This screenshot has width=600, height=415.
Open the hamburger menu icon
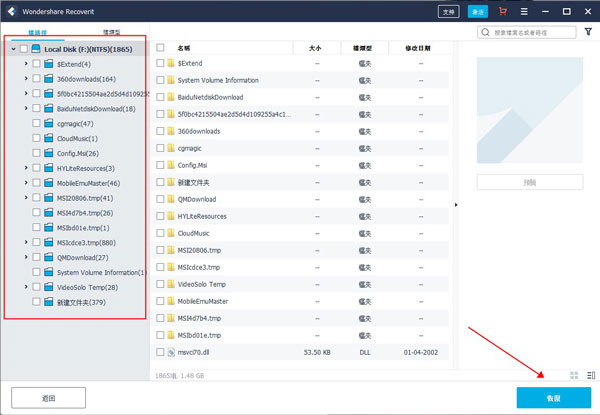(x=524, y=11)
